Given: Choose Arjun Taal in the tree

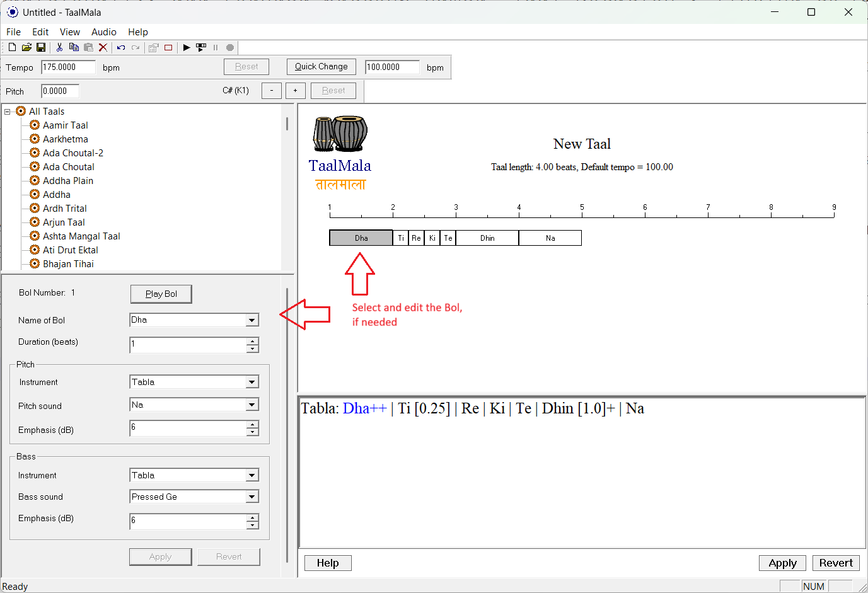Looking at the screenshot, I should click(x=63, y=222).
